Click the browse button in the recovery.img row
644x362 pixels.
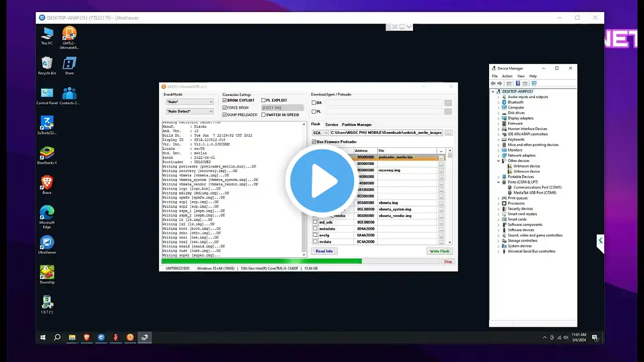pyautogui.click(x=441, y=170)
